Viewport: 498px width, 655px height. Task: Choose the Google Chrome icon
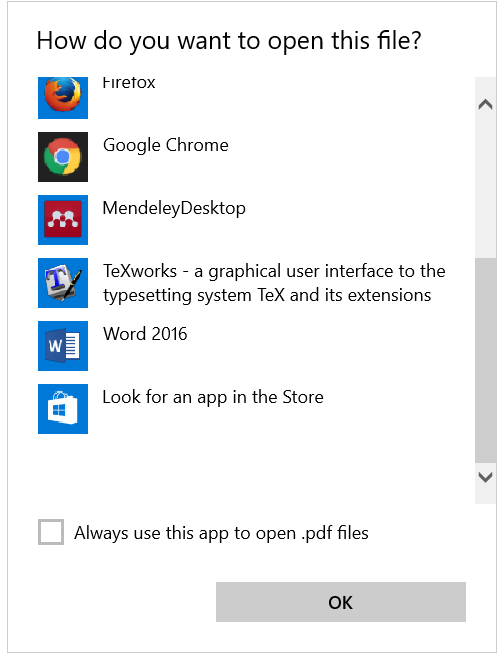[x=63, y=157]
